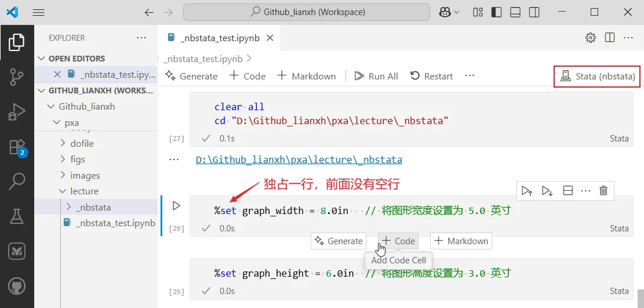
Task: Open D:\Github_lianxh output path link
Action: [299, 160]
